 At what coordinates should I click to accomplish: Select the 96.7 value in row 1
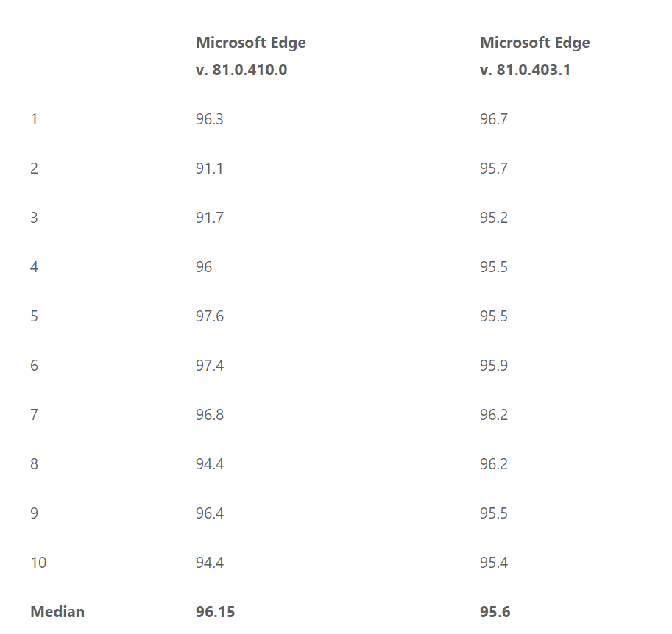point(493,119)
